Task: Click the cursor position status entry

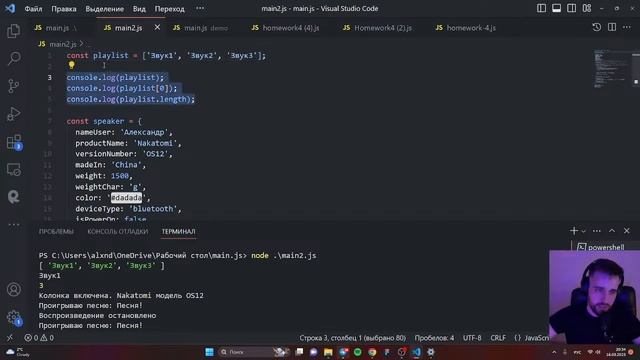Action: click(x=352, y=338)
